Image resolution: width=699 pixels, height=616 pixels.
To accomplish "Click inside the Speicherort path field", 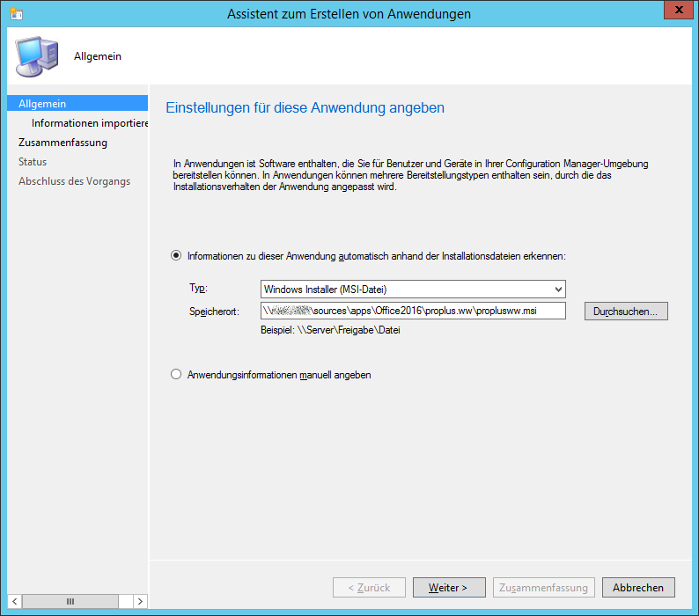I will click(x=413, y=311).
